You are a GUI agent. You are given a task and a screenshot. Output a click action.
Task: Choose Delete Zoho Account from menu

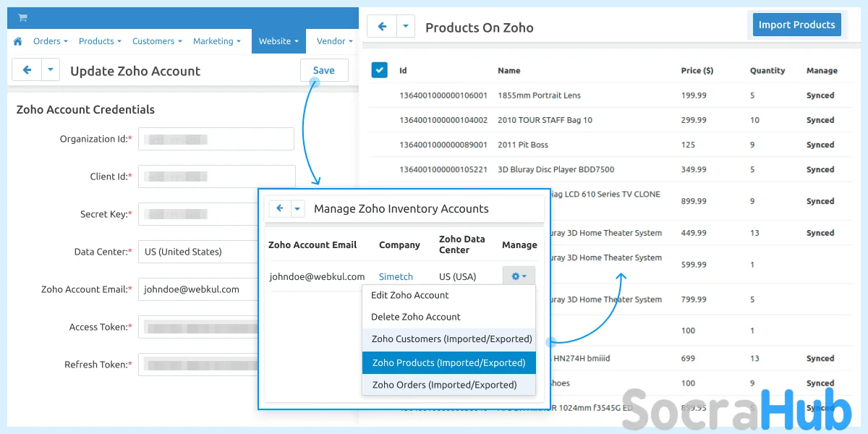[x=416, y=317]
